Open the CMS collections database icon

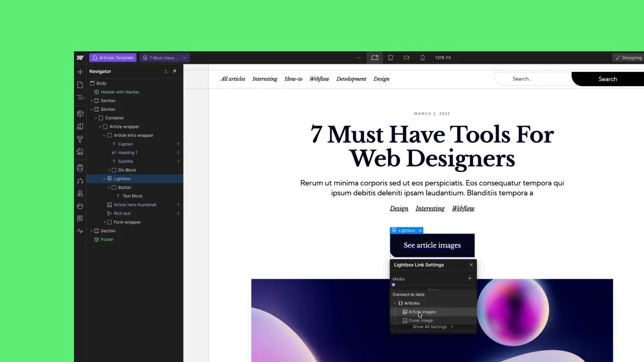[x=80, y=168]
